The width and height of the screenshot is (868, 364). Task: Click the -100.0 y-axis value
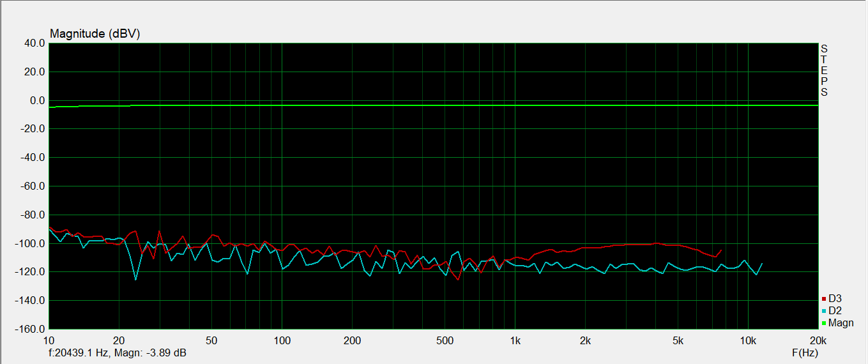[30, 244]
